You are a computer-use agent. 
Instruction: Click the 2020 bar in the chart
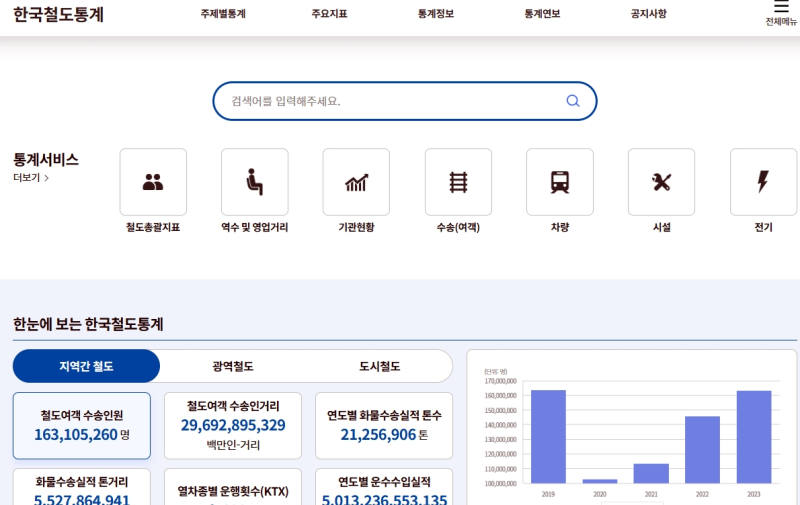tap(599, 481)
